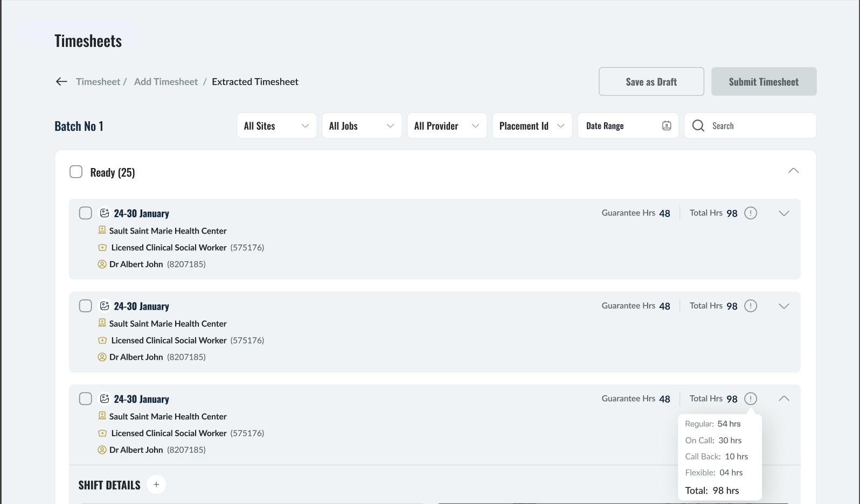The height and width of the screenshot is (504, 860).
Task: Open the All Jobs dropdown
Action: pyautogui.click(x=362, y=125)
